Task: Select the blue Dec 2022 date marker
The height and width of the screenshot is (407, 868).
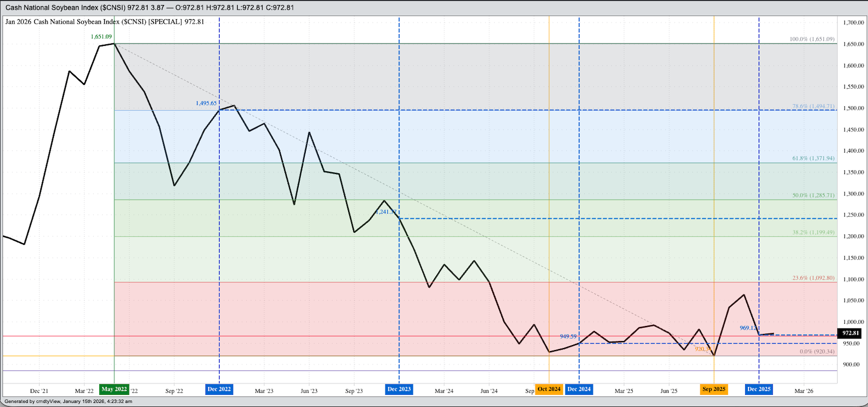Action: click(x=219, y=389)
